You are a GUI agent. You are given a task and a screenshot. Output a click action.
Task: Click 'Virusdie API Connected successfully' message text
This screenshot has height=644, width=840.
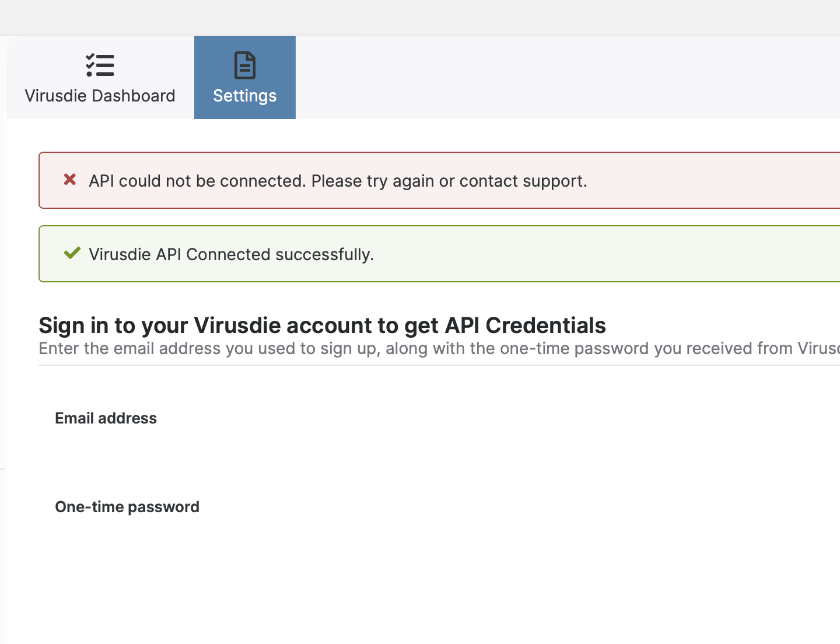click(x=231, y=254)
